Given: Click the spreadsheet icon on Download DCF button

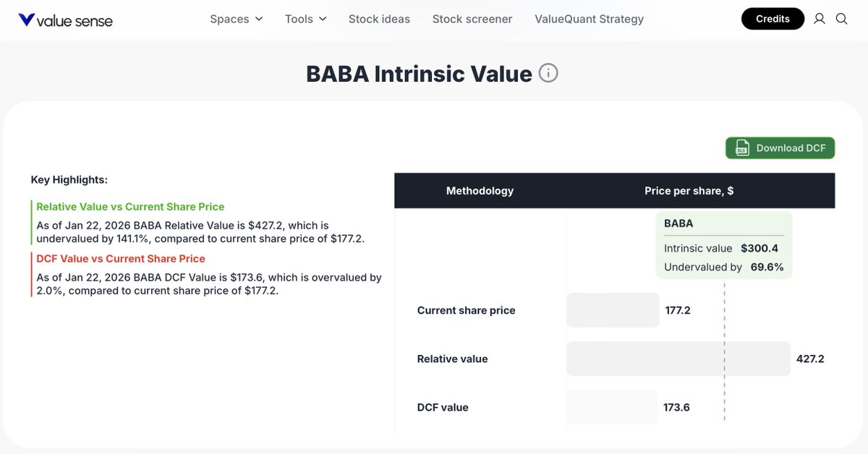Looking at the screenshot, I should tap(742, 147).
